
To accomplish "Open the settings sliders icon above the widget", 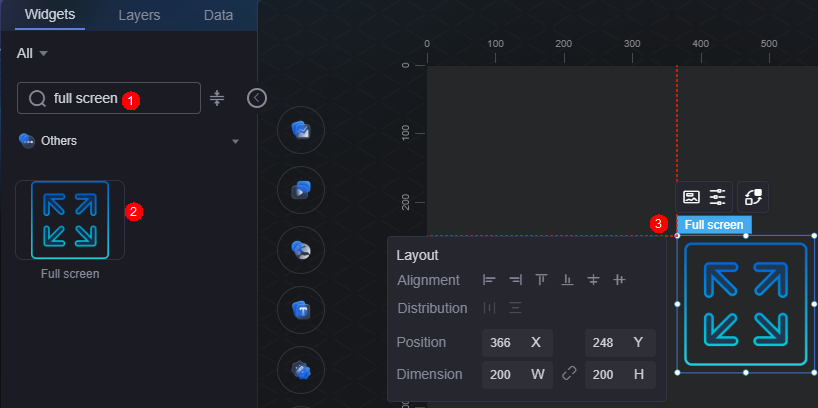I will (x=718, y=197).
